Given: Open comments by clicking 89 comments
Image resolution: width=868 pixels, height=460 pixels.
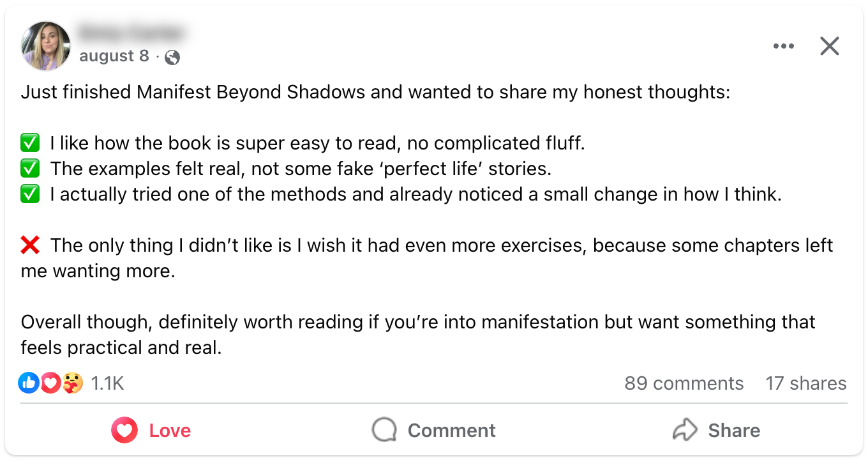Looking at the screenshot, I should (x=684, y=383).
